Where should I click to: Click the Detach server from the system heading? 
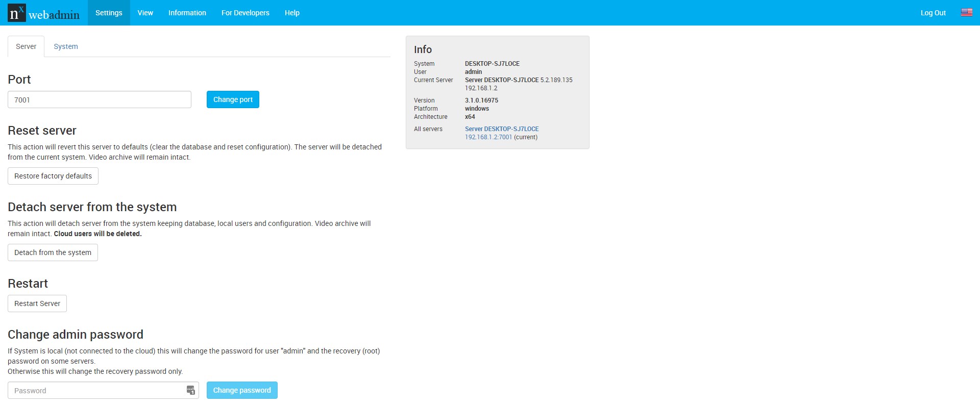click(x=92, y=207)
